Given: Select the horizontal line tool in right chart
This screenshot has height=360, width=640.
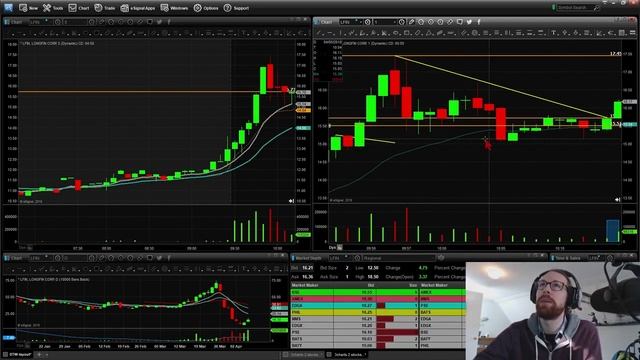Looking at the screenshot, I should point(330,33).
